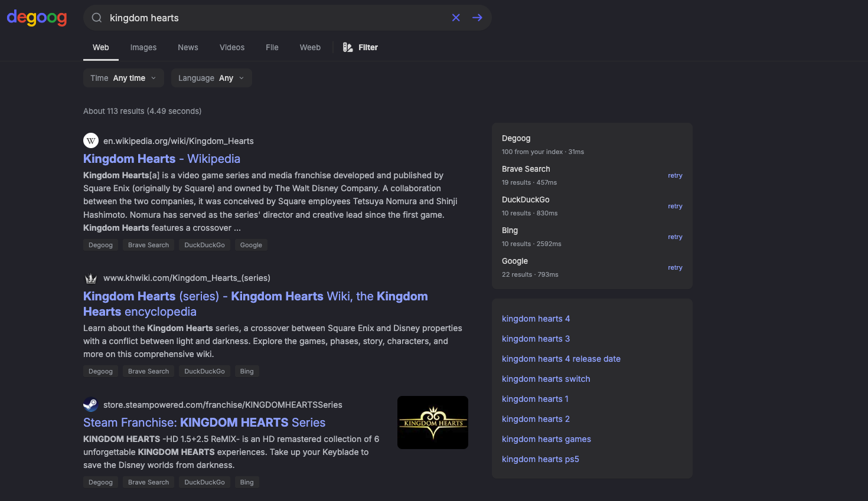Select suggestion kingdom hearts 3

(536, 339)
